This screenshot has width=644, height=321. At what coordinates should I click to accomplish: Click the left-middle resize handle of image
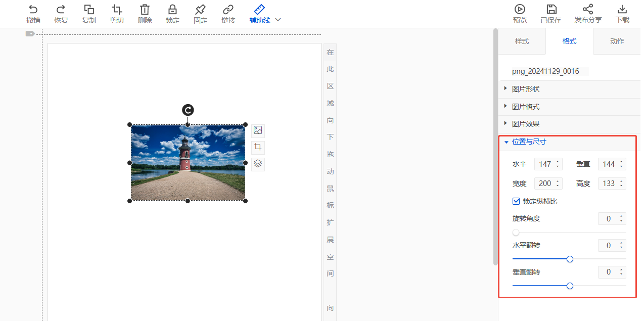[x=129, y=163]
